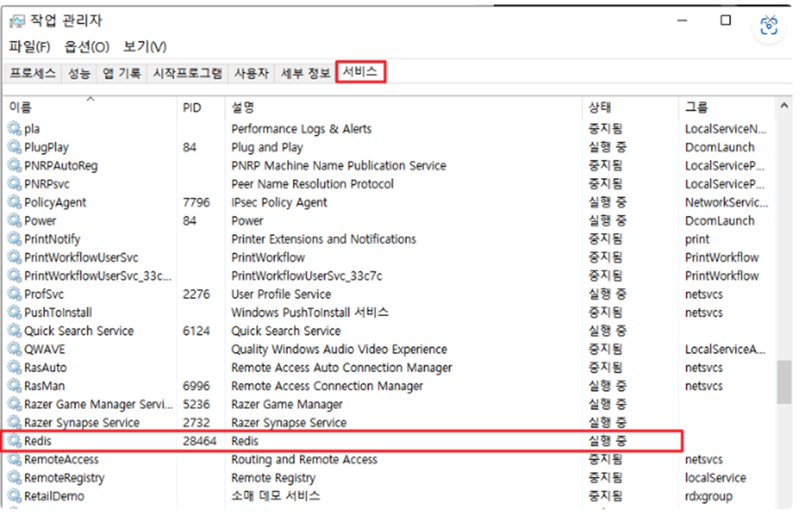Click the PolicyAgent service gear icon

tap(15, 202)
